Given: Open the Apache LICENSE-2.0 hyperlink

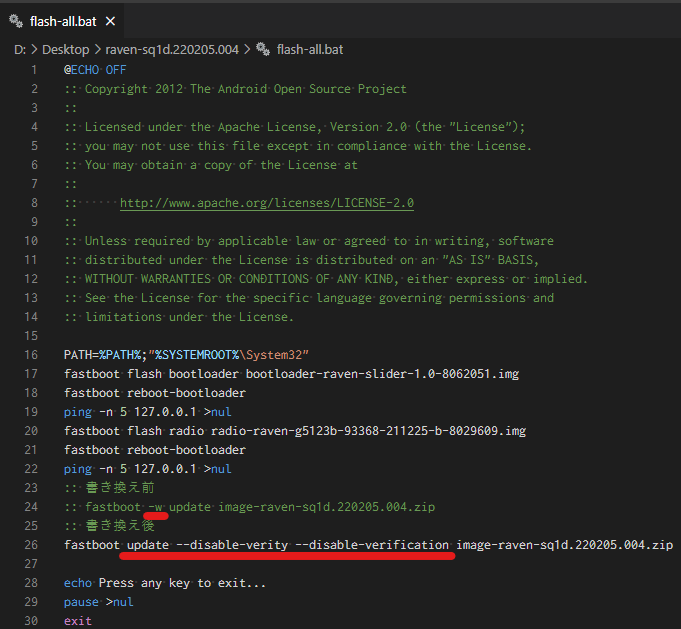Looking at the screenshot, I should tap(266, 203).
